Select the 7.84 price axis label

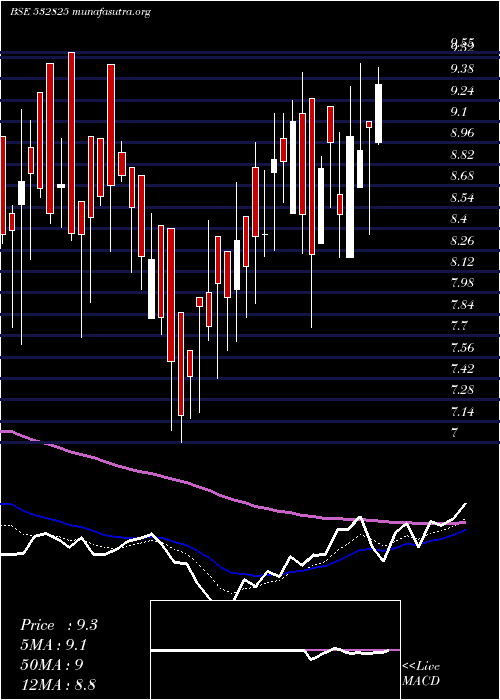(462, 305)
